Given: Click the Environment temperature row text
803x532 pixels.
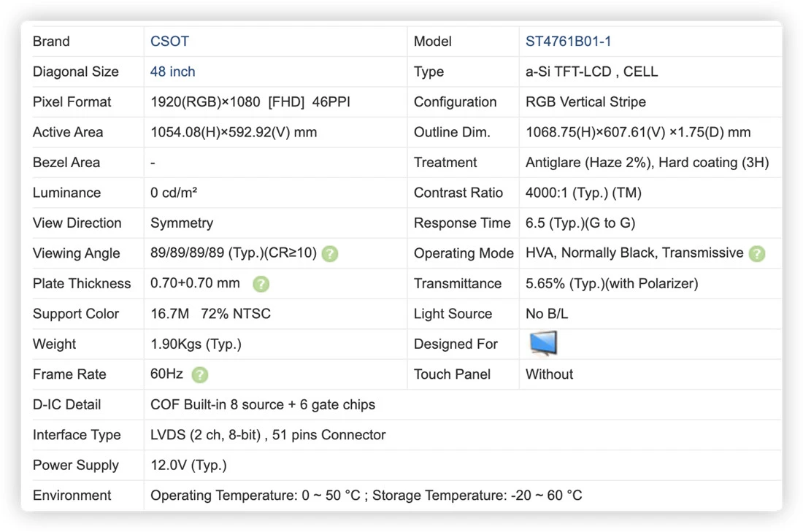Looking at the screenshot, I should [x=366, y=495].
